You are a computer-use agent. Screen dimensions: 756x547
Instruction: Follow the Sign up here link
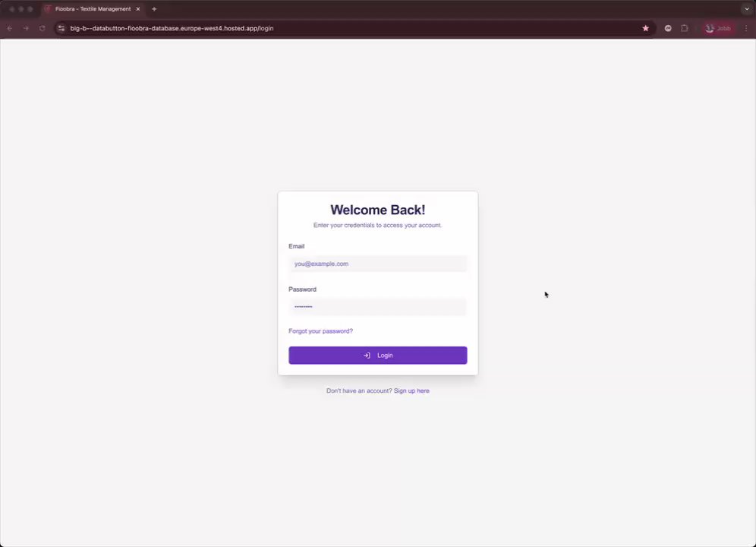point(411,390)
